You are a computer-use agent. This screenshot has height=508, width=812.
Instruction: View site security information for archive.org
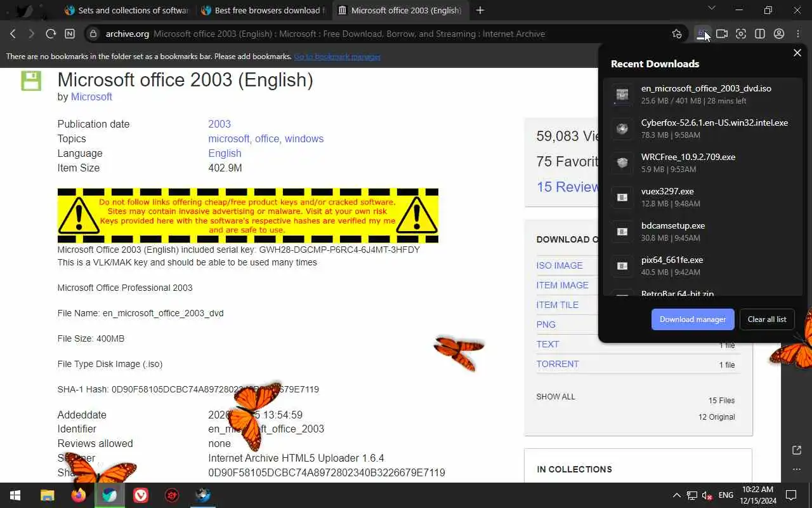(x=93, y=34)
